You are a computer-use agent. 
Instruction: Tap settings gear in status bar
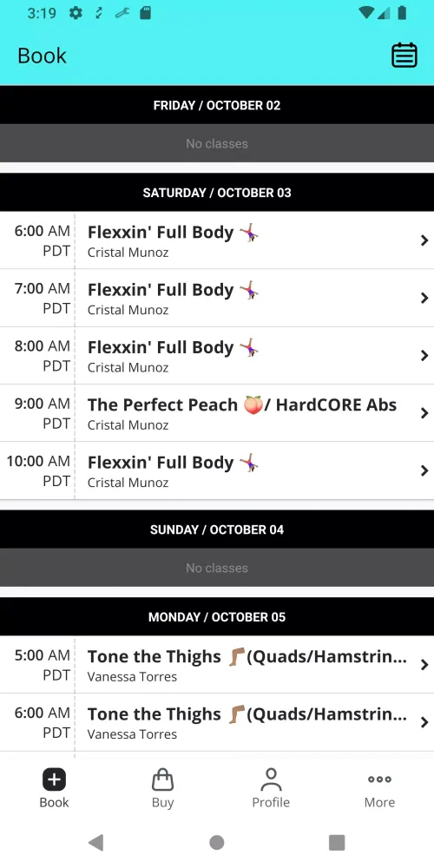[x=76, y=13]
